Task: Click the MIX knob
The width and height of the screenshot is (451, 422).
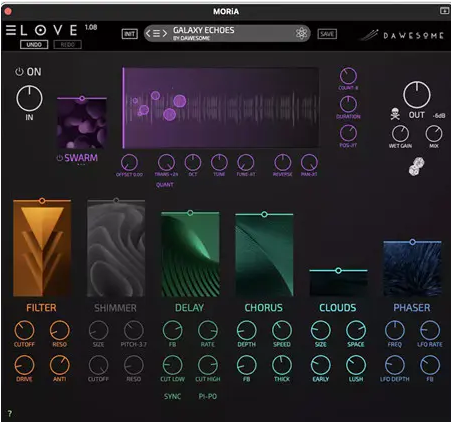Action: (434, 134)
